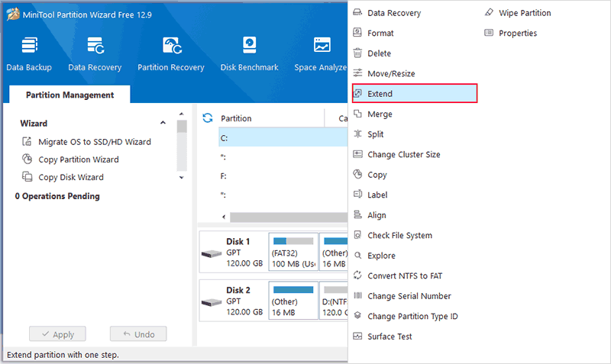This screenshot has height=364, width=611.
Task: Collapse the Wizard section chevron
Action: coord(163,124)
